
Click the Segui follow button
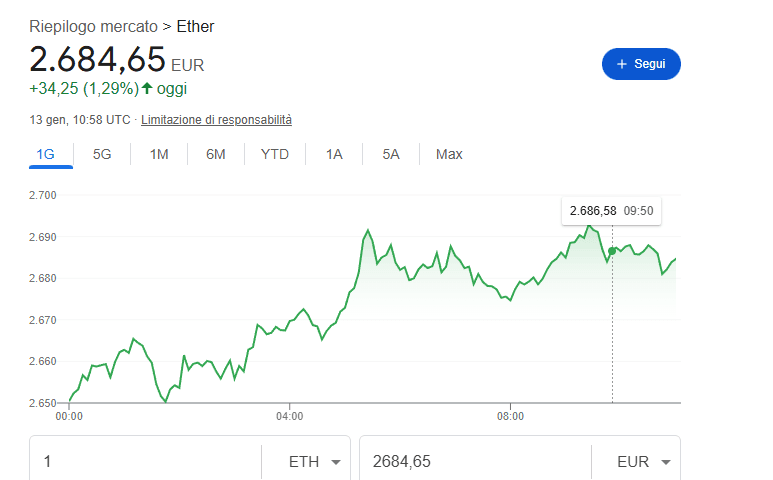click(641, 64)
